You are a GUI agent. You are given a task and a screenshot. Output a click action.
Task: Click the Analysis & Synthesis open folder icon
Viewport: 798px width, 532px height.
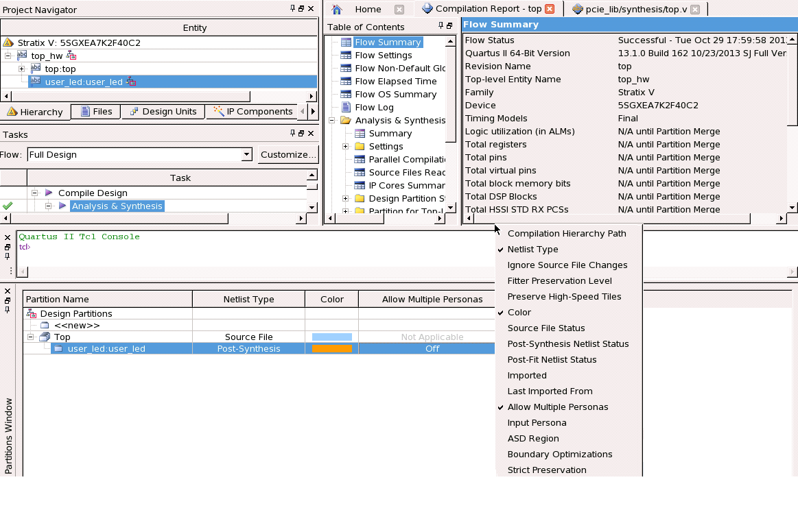[346, 121]
